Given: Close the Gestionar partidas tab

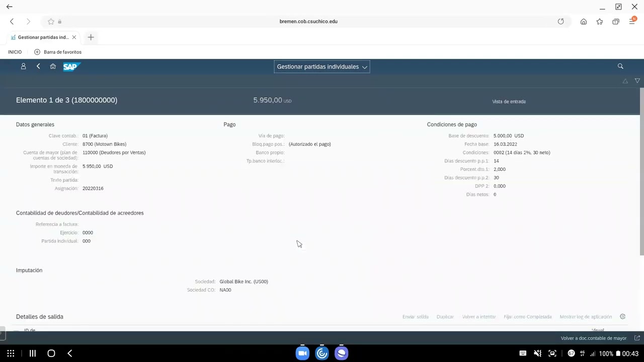Looking at the screenshot, I should [74, 37].
